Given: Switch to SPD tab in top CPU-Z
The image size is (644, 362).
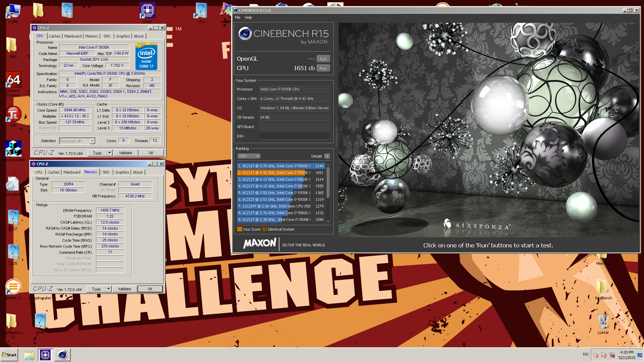Looking at the screenshot, I should pos(107,36).
